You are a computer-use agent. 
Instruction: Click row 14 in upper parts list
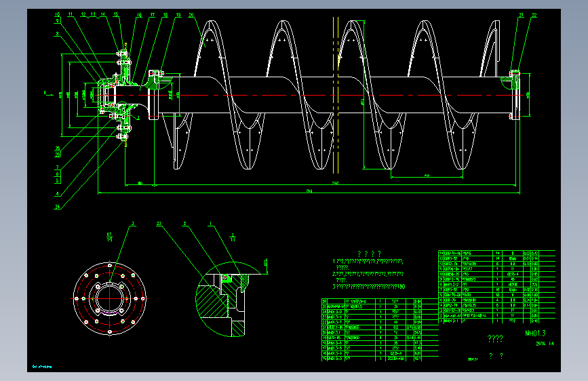click(496, 253)
